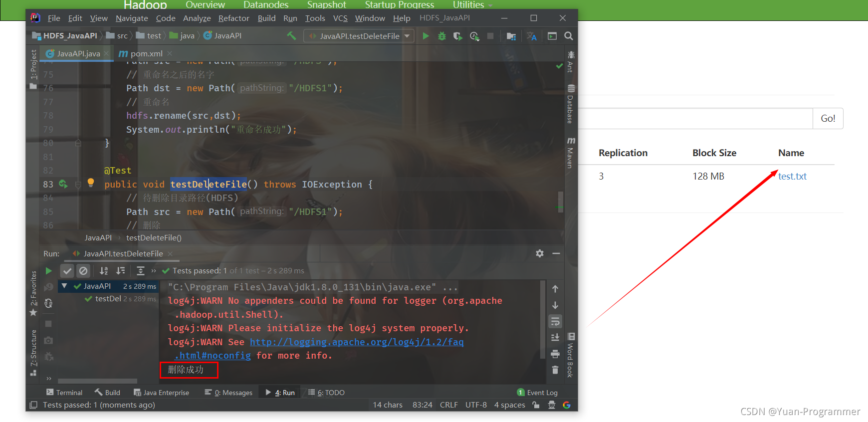868x422 pixels.
Task: Click the Translate icon in toolbar
Action: pyautogui.click(x=532, y=36)
